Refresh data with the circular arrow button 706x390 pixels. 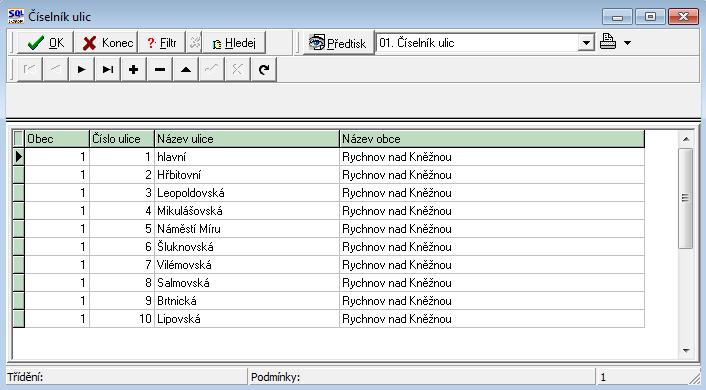pyautogui.click(x=264, y=69)
